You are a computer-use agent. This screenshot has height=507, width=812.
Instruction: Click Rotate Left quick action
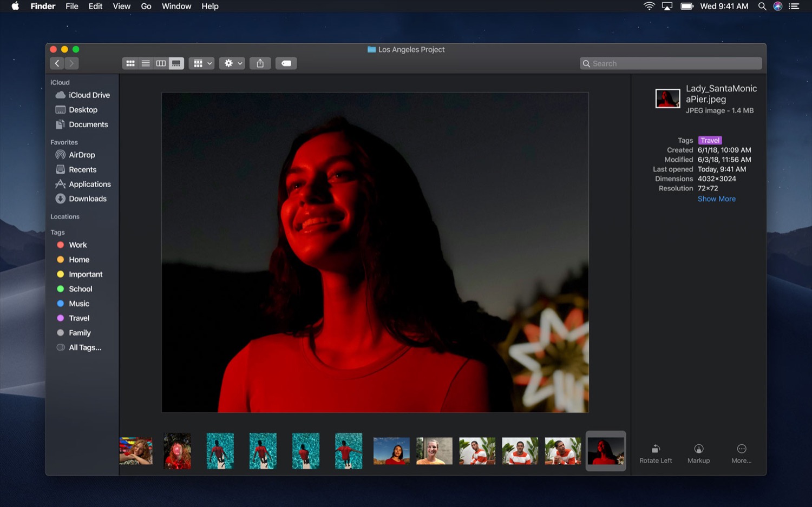(656, 454)
